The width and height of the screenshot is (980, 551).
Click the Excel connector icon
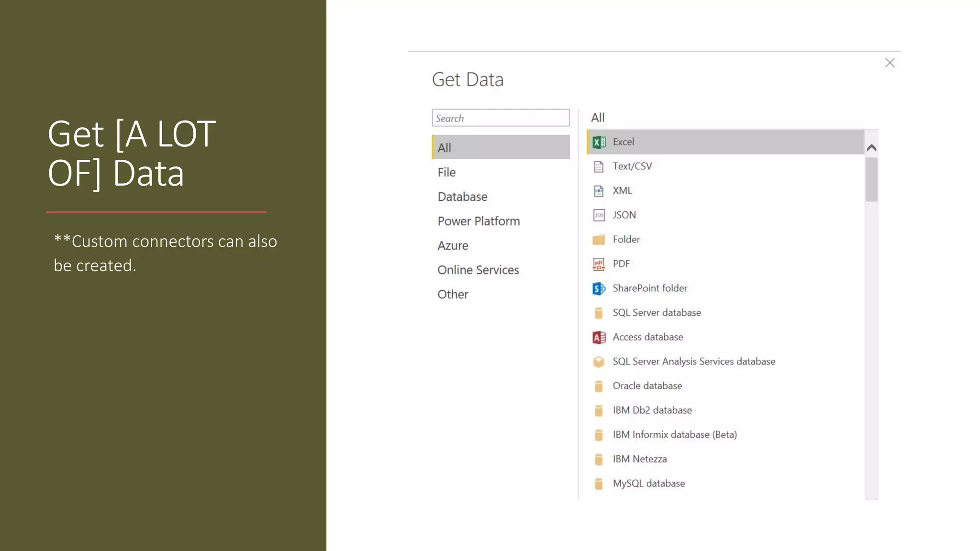(x=599, y=142)
